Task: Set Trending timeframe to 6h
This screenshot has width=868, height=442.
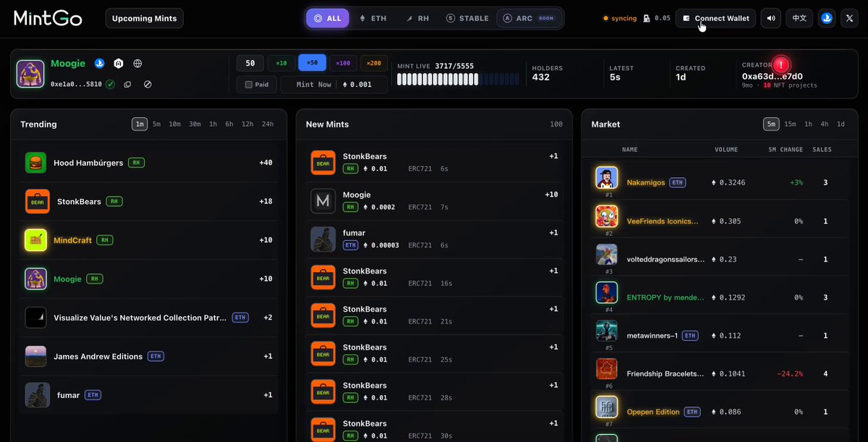Action: pos(229,124)
